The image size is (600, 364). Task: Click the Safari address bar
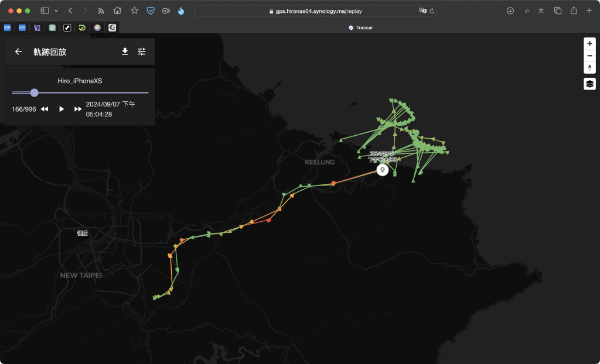point(316,11)
